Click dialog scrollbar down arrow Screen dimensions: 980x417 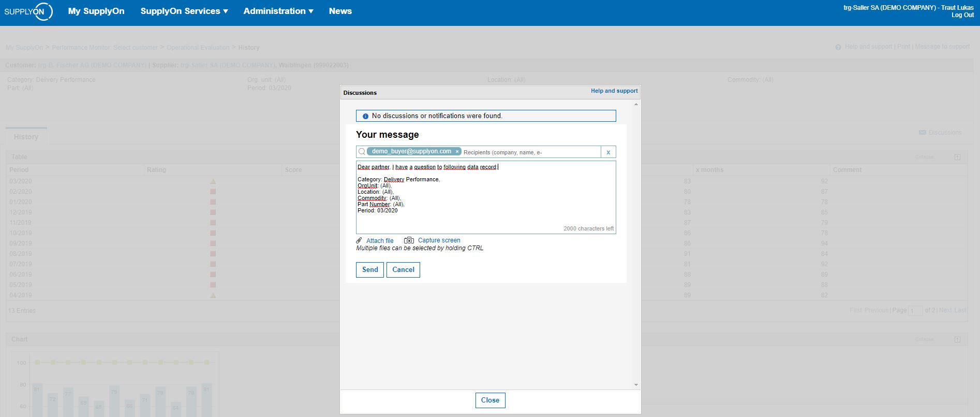(x=636, y=385)
